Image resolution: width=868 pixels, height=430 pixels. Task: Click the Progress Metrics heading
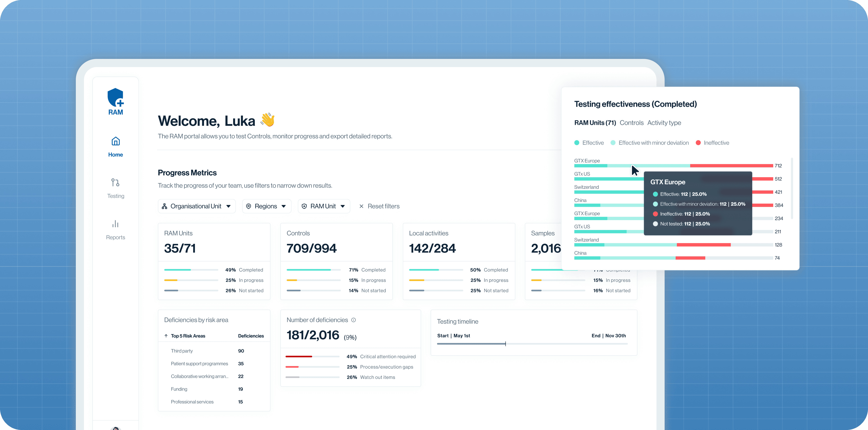point(187,173)
